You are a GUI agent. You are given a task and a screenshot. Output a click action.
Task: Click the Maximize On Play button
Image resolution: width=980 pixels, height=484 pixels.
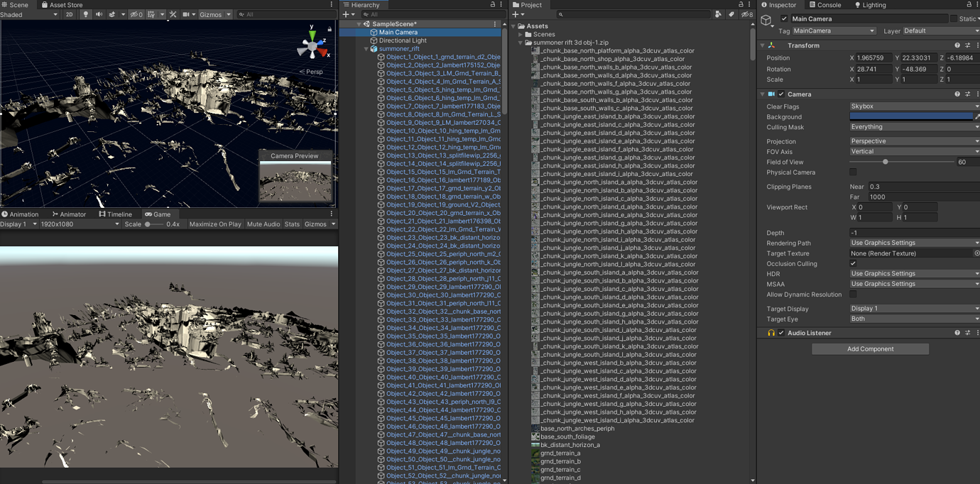point(215,224)
